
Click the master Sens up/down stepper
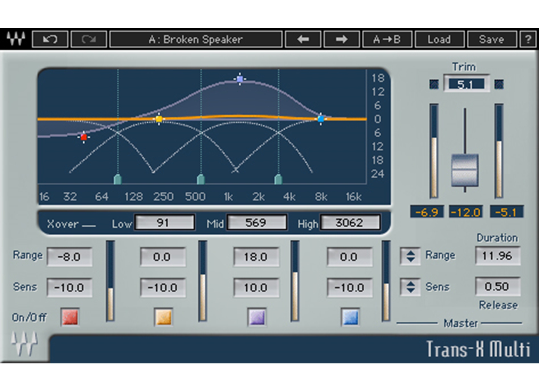410,287
